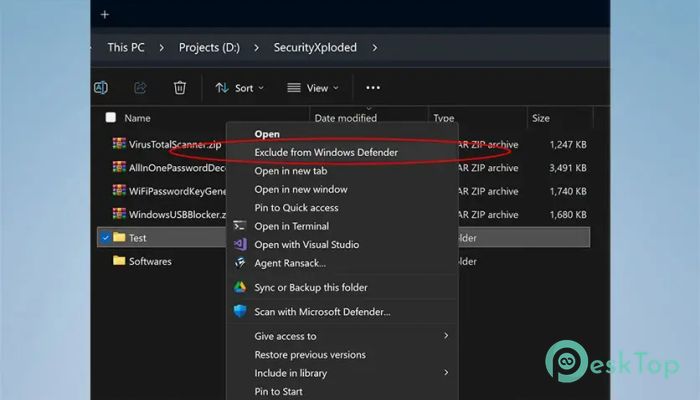Select WiFiPasswordKeyGen archive icon

pyautogui.click(x=119, y=191)
